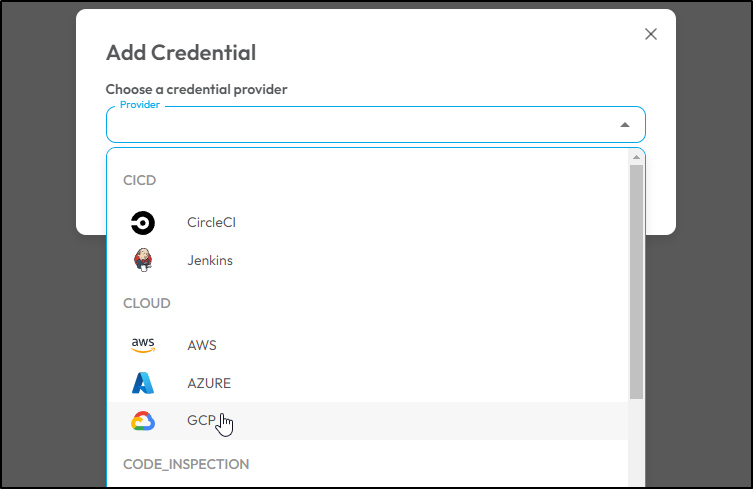Click the scrollbar up arrow in provider list
Image resolution: width=753 pixels, height=489 pixels.
coord(636,157)
